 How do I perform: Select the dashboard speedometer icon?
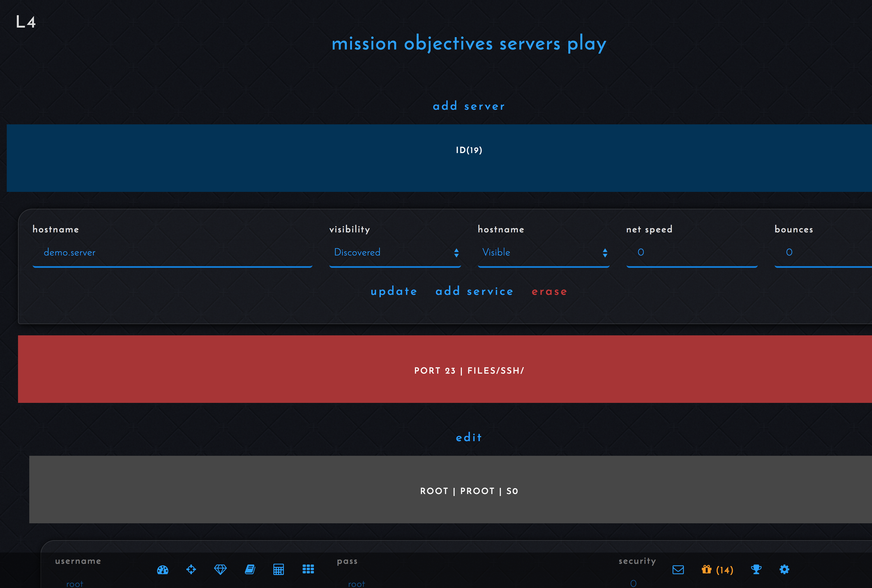tap(162, 569)
